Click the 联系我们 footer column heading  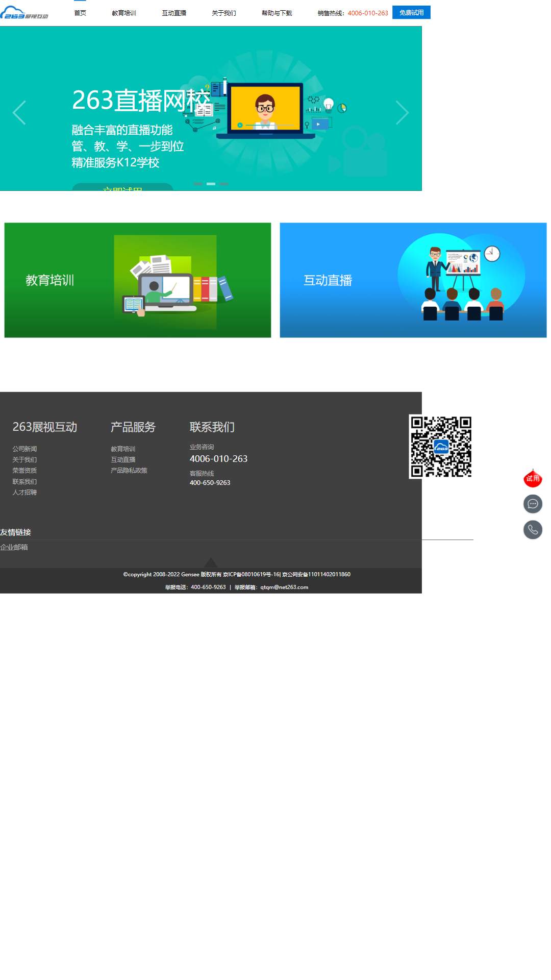[212, 427]
